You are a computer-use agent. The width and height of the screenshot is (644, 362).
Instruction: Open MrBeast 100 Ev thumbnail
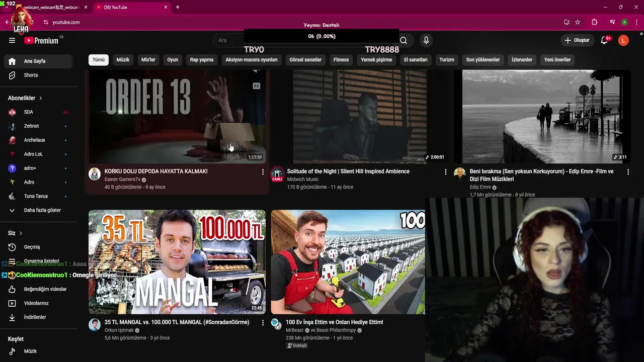[x=348, y=262]
